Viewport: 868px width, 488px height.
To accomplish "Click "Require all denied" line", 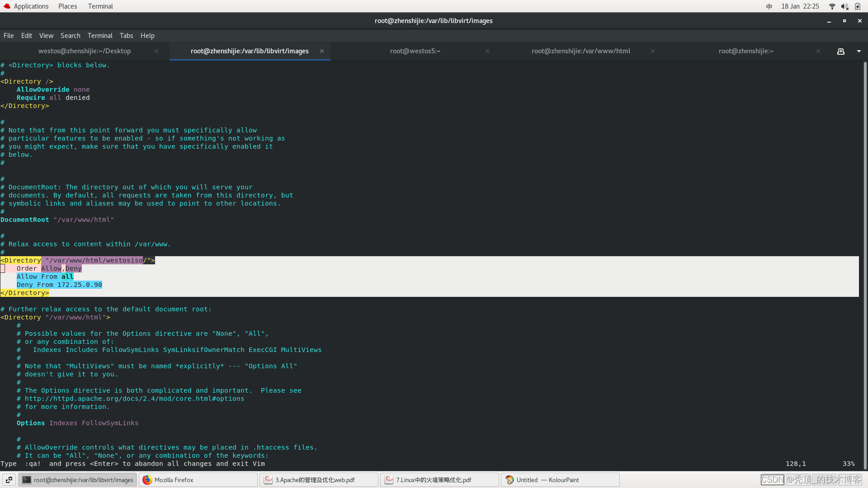I will click(x=53, y=98).
